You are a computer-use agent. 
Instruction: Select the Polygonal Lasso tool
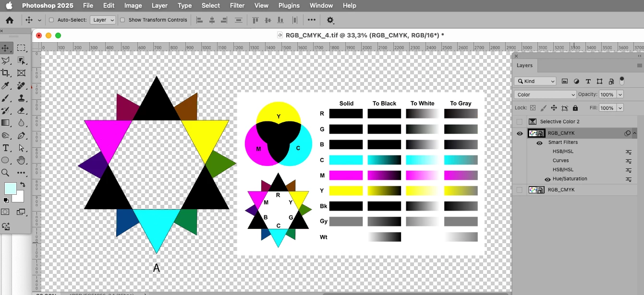click(6, 60)
